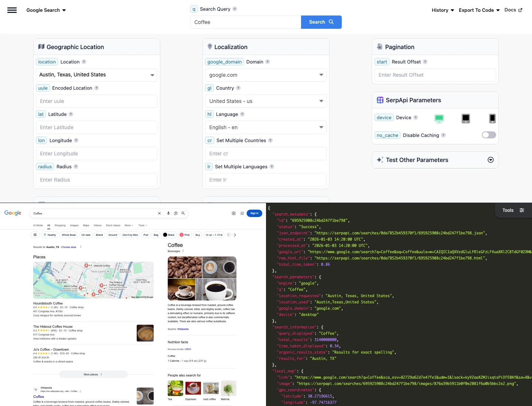532x406 pixels.
Task: Click the Choose area link
Action: 69,247
